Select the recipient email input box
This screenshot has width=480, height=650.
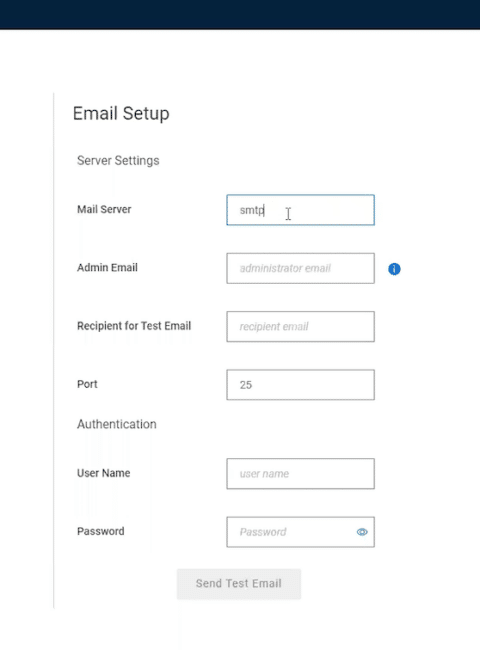click(x=301, y=327)
